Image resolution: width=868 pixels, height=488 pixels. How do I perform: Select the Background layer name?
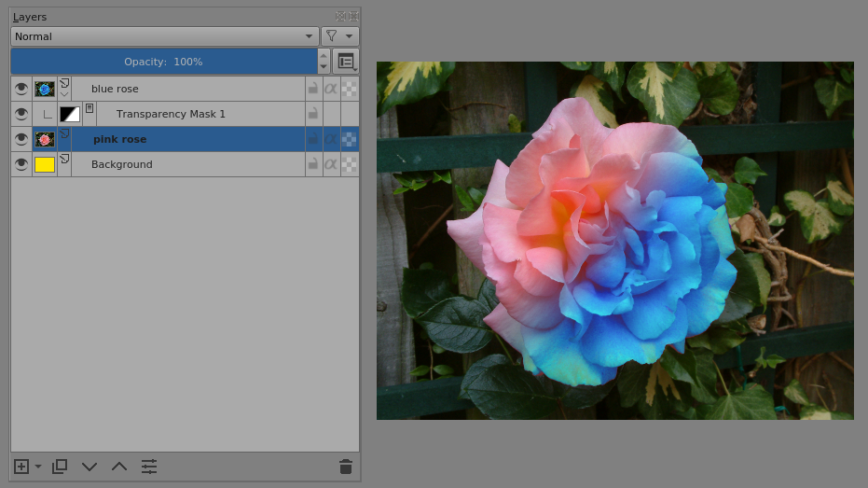[122, 164]
